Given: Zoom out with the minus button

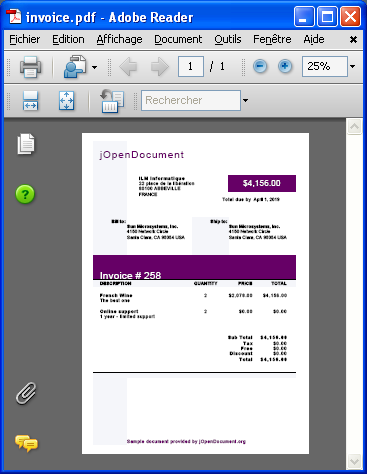Looking at the screenshot, I should (x=260, y=66).
